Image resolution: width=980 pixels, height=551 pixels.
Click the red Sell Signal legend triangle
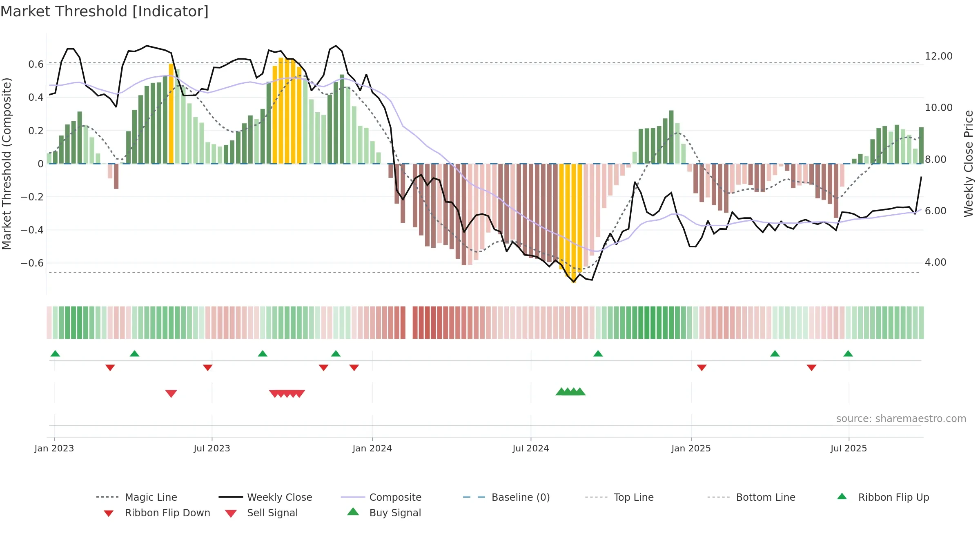231,513
